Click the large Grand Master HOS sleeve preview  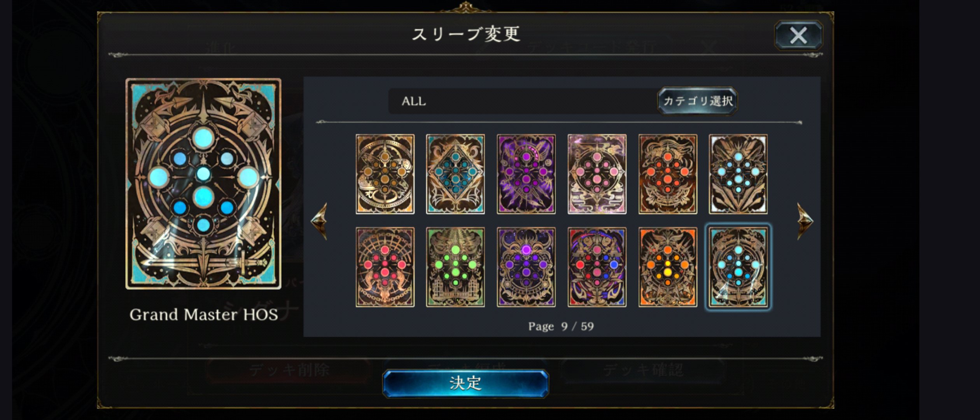[203, 184]
